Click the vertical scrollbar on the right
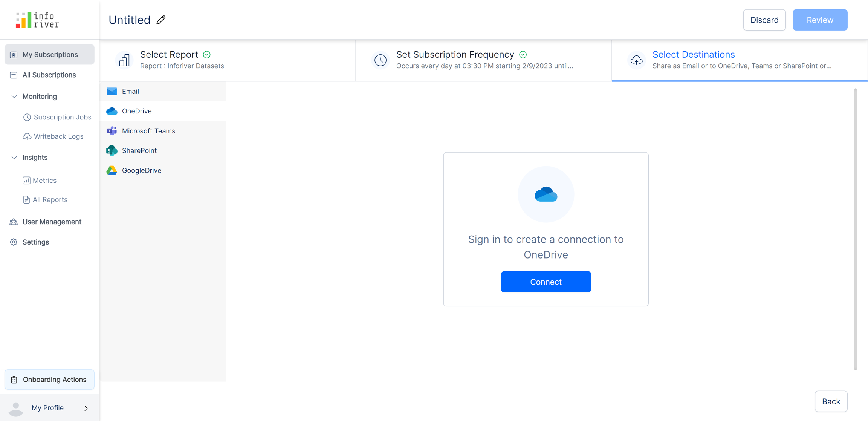Image resolution: width=868 pixels, height=421 pixels. (855, 229)
